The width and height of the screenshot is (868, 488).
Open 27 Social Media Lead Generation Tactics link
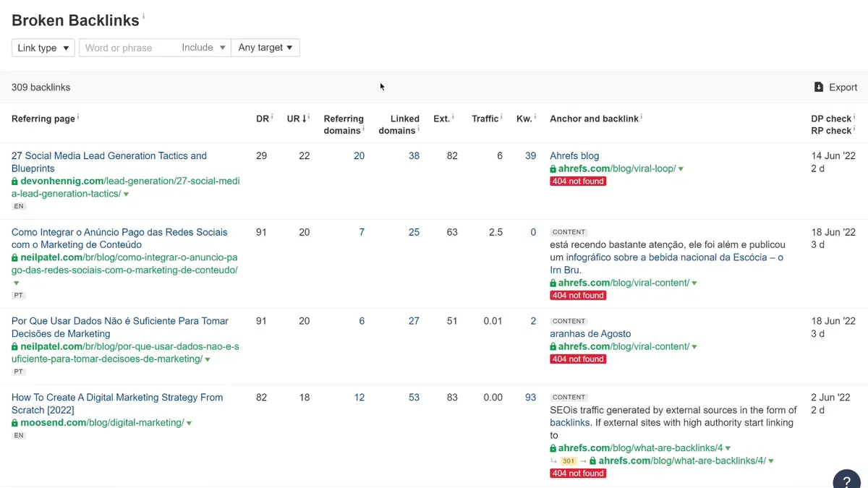(109, 162)
